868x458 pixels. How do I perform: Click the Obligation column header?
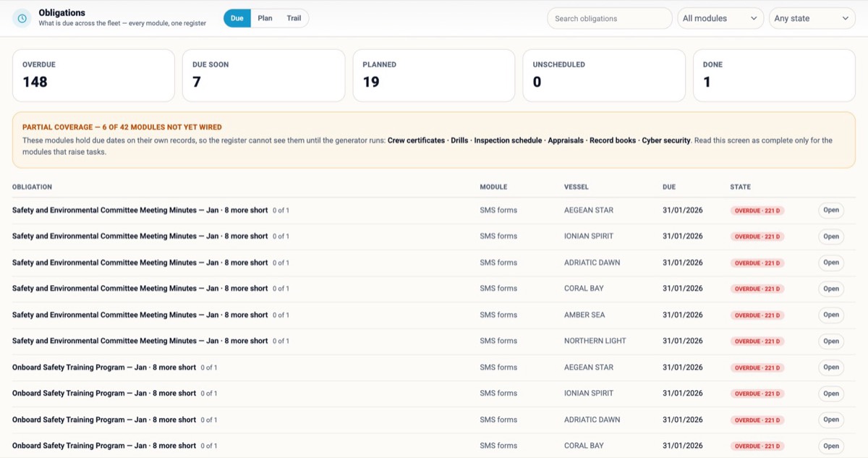(x=32, y=187)
